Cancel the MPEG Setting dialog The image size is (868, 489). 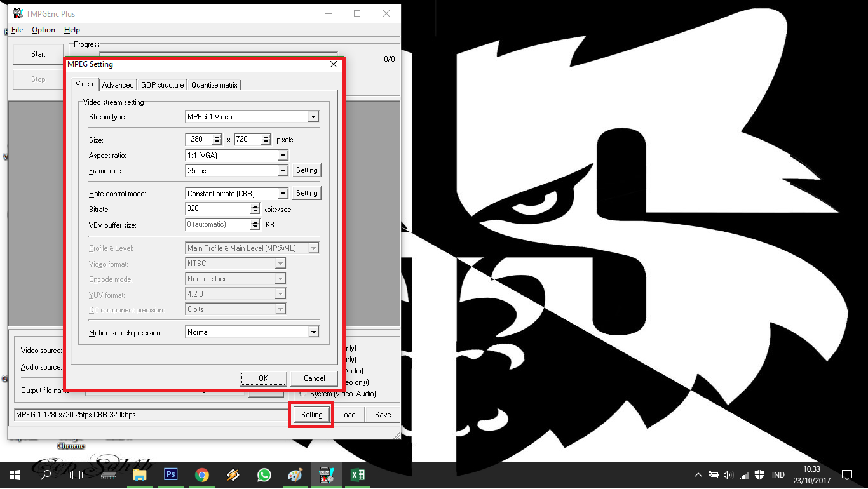pos(314,378)
